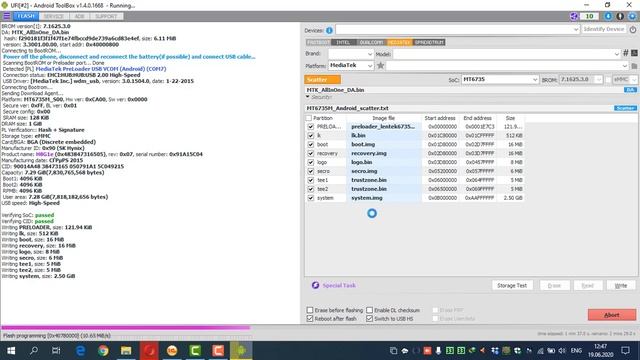
Task: Expand the Security section
Action: 308,97
